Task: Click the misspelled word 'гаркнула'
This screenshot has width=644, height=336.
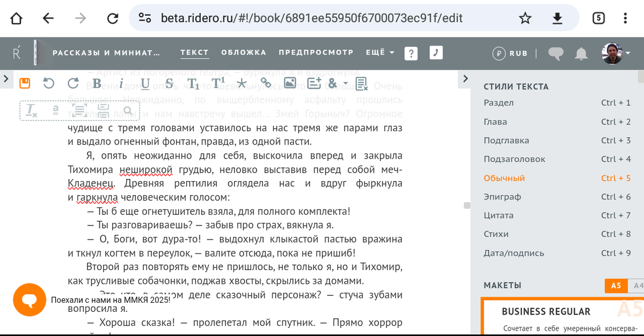Action: tap(97, 198)
